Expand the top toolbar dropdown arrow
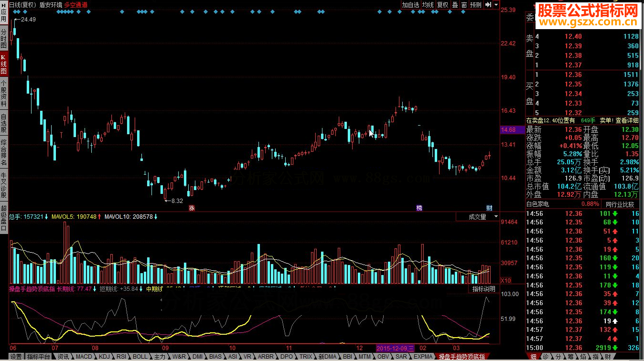644x361 pixels. [496, 5]
